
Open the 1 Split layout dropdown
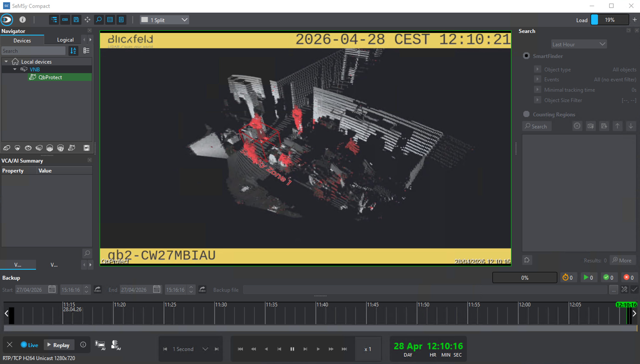pyautogui.click(x=164, y=20)
